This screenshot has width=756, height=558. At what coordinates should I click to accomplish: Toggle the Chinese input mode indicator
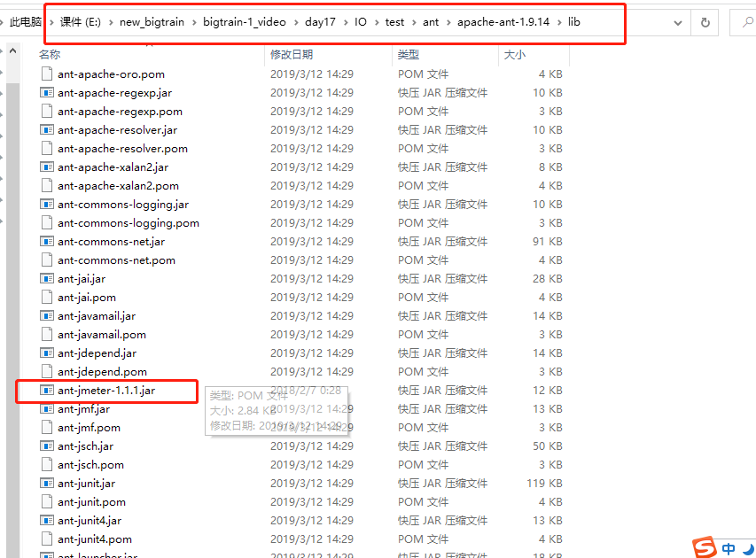[729, 548]
